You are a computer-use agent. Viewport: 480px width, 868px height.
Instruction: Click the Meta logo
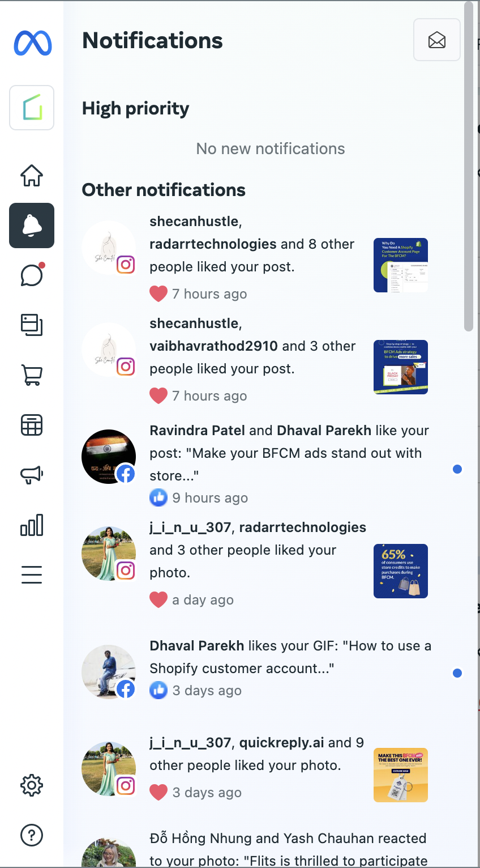[x=33, y=43]
